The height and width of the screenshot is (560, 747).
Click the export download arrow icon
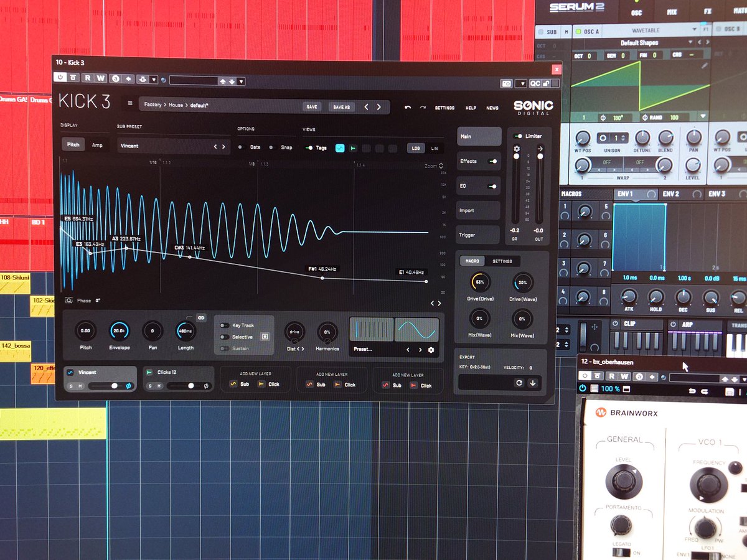(533, 383)
